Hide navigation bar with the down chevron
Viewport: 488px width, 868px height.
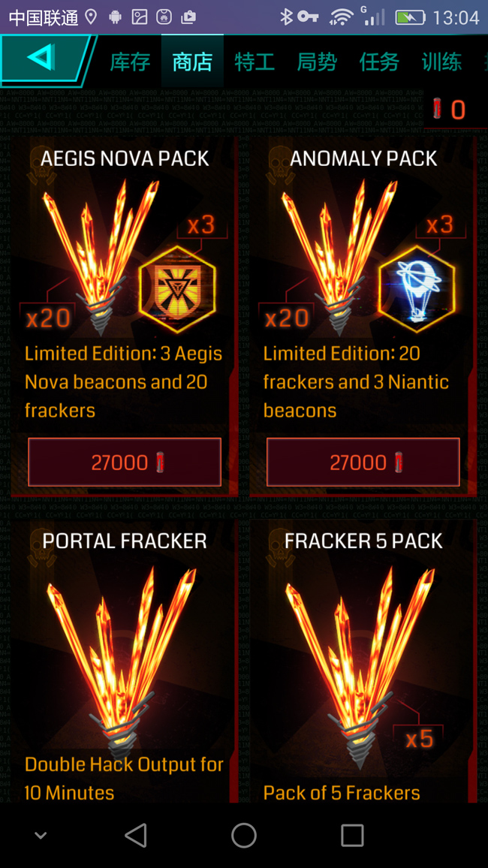[41, 836]
